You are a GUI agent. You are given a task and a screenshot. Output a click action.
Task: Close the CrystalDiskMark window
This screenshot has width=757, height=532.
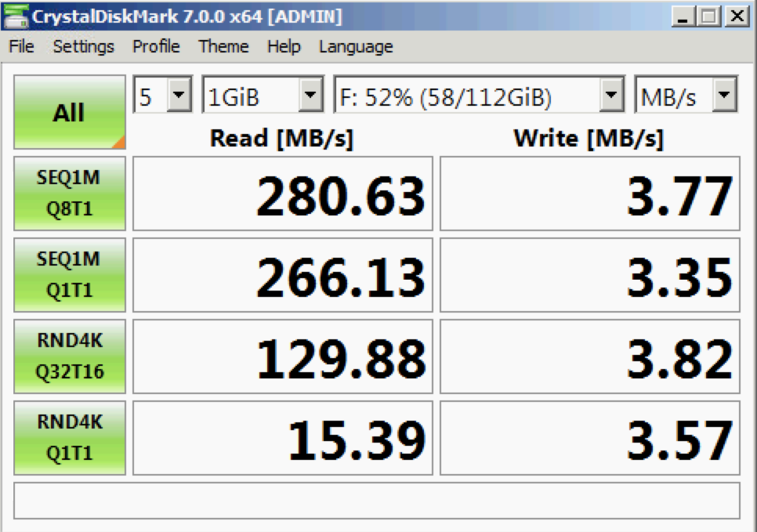click(737, 16)
